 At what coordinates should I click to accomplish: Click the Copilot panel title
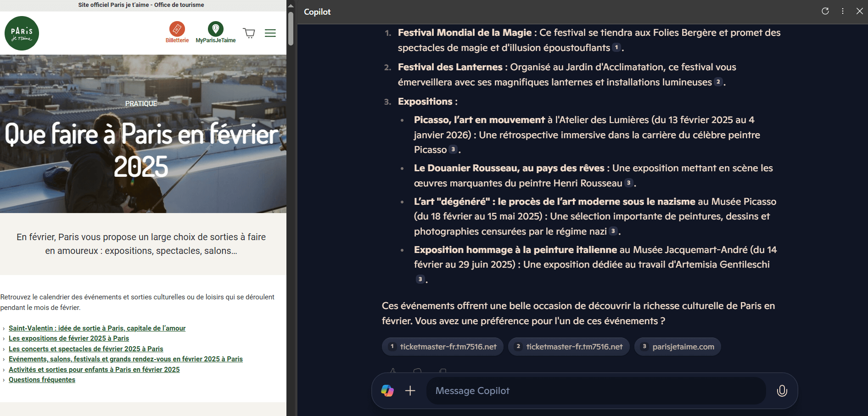click(x=317, y=12)
